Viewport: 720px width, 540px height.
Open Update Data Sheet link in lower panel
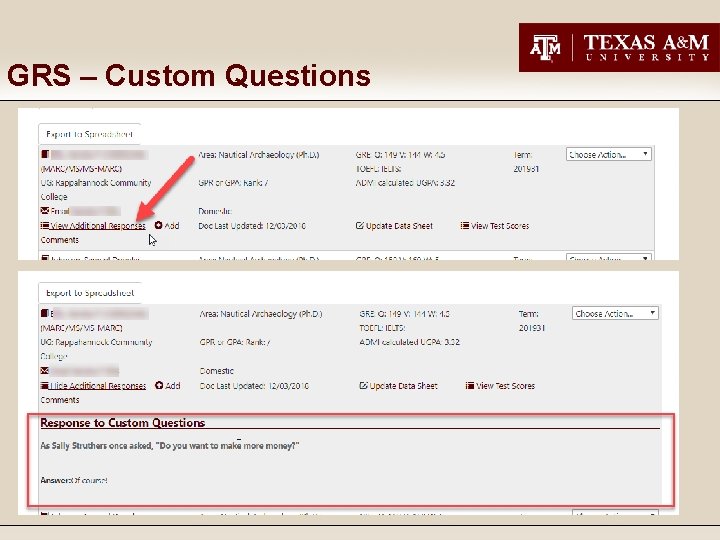coord(403,386)
